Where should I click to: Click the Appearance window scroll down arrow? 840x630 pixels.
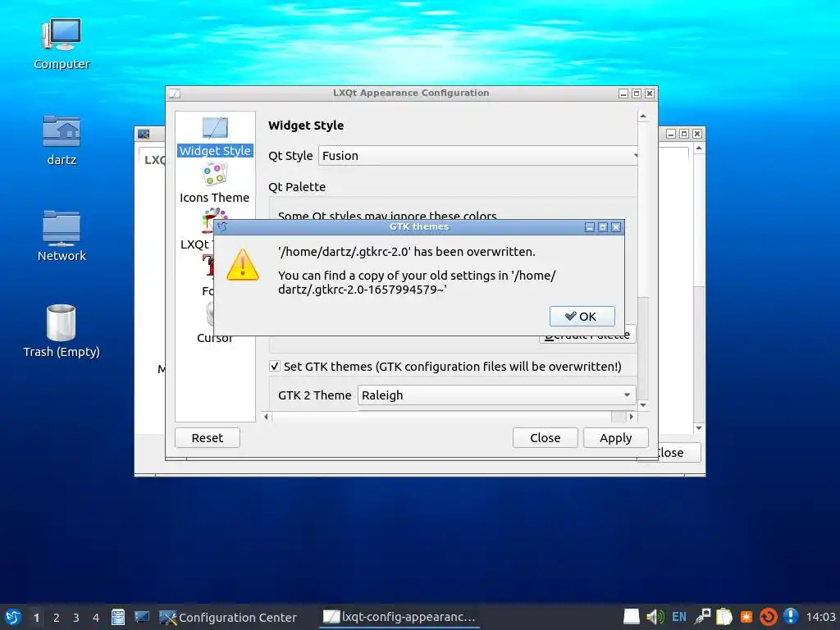pyautogui.click(x=643, y=405)
